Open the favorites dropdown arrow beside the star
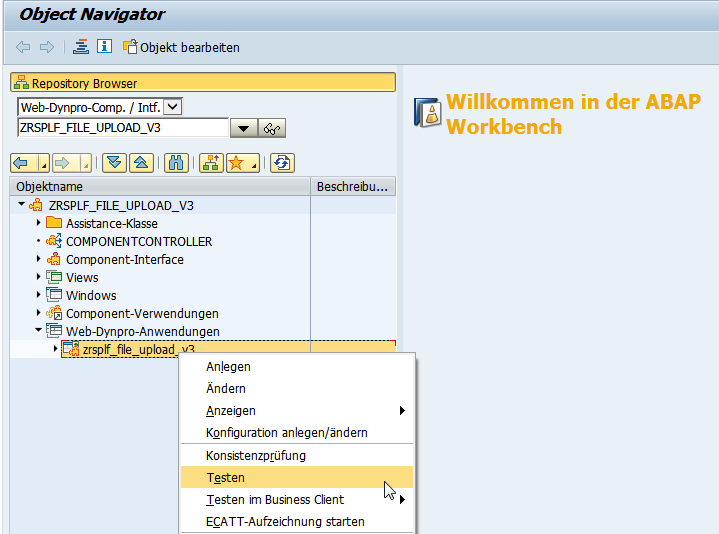 coord(254,163)
